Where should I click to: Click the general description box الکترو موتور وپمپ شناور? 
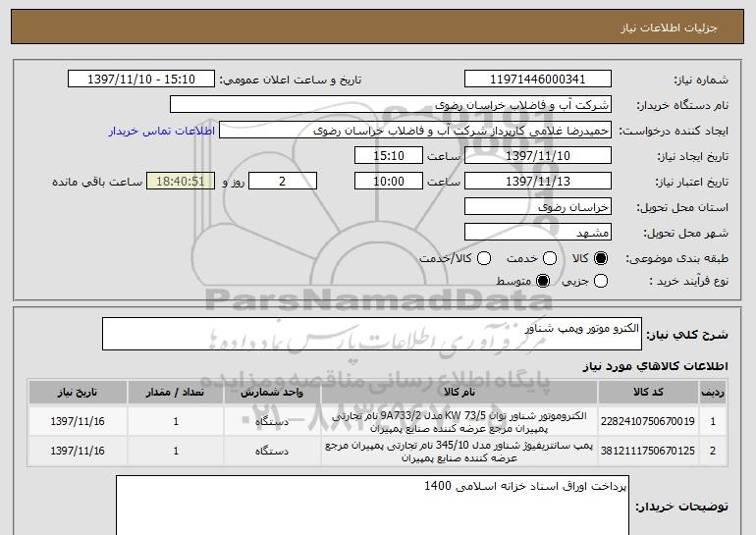372,334
